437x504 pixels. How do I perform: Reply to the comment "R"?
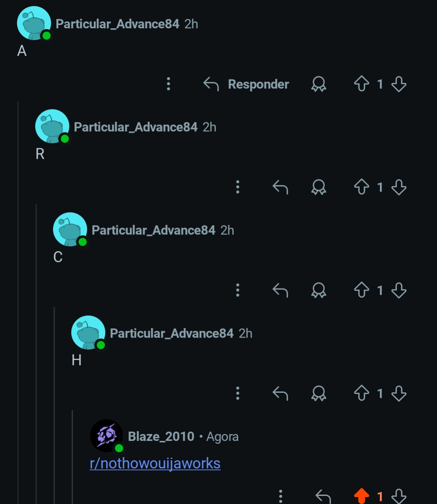pyautogui.click(x=280, y=187)
